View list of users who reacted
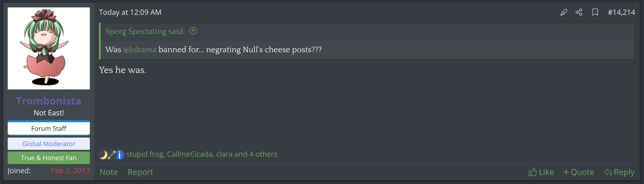The width and height of the screenshot is (644, 184). [x=202, y=154]
